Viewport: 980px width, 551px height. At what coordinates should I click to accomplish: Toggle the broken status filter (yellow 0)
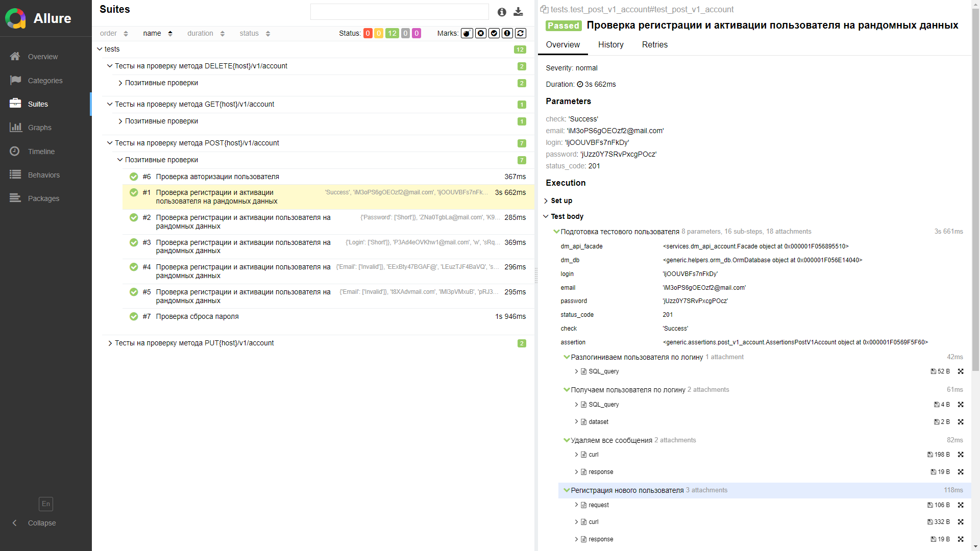click(379, 33)
